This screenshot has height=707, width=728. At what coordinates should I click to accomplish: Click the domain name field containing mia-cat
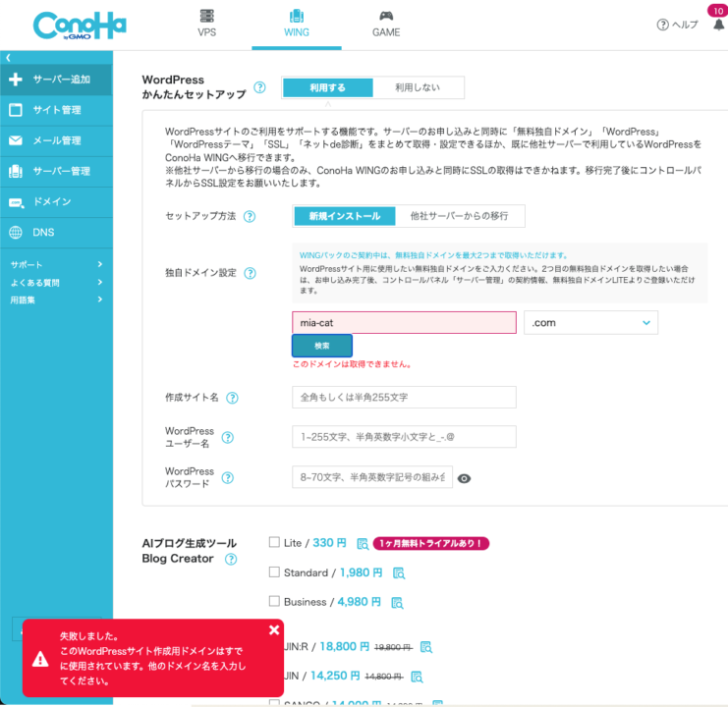[x=404, y=322]
